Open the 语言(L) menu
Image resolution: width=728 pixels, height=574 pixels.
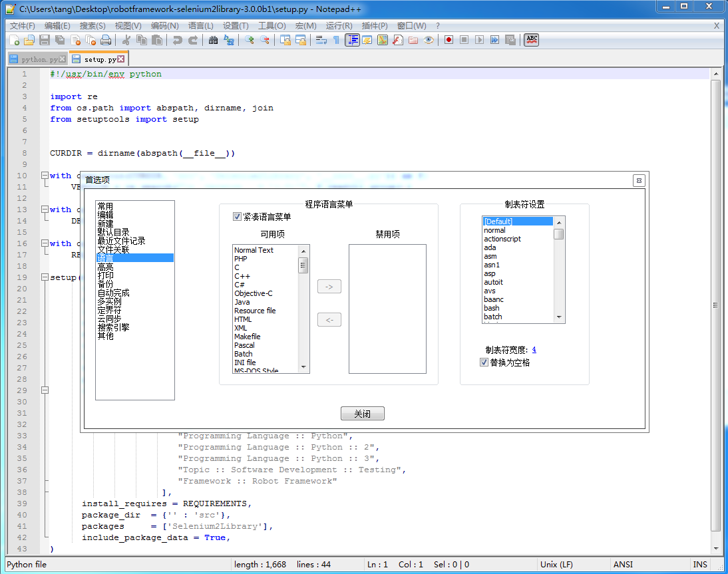pyautogui.click(x=200, y=26)
